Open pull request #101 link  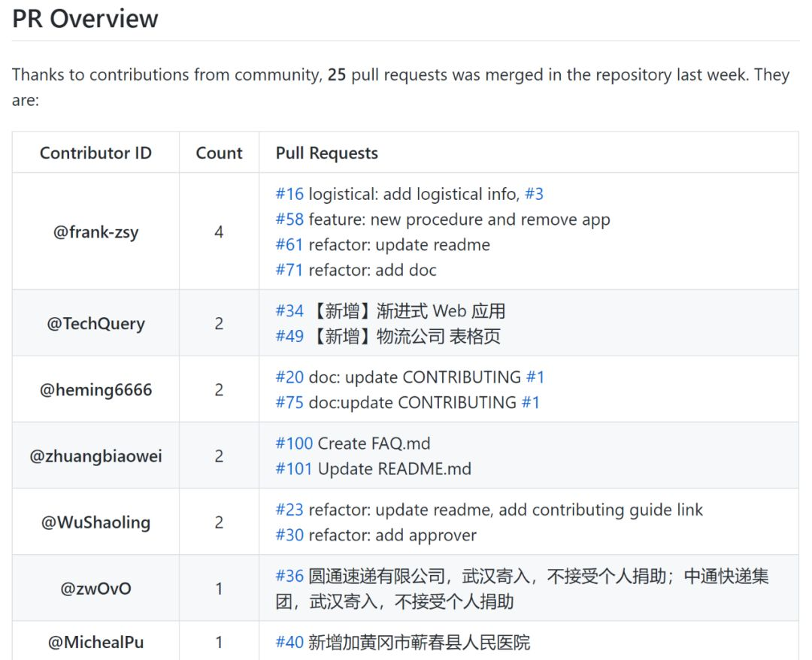click(x=294, y=468)
